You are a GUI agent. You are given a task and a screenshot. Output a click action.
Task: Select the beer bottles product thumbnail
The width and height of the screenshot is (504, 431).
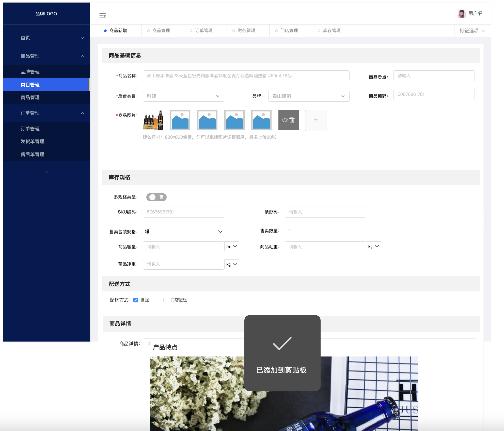[x=153, y=120]
